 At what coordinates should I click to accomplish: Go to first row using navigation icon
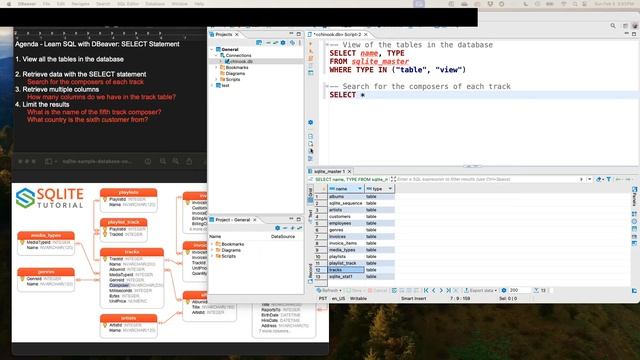coord(426,290)
